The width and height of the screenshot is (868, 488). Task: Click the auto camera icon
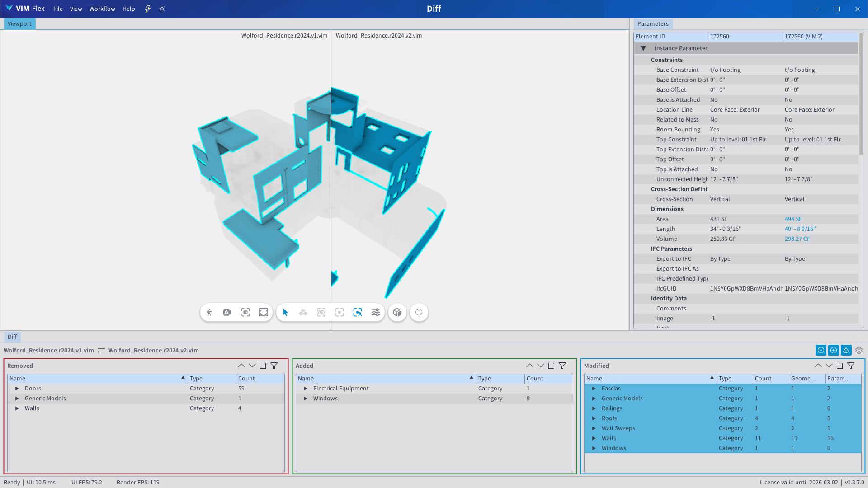[227, 312]
